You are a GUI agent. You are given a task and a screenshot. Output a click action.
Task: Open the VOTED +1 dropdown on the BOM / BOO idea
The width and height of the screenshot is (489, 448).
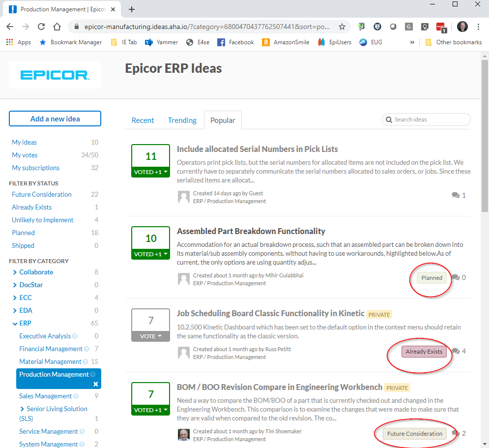pyautogui.click(x=150, y=410)
